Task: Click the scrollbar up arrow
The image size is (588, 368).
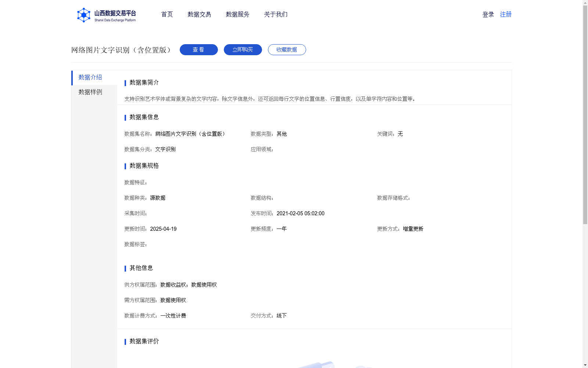Action: pyautogui.click(x=585, y=3)
